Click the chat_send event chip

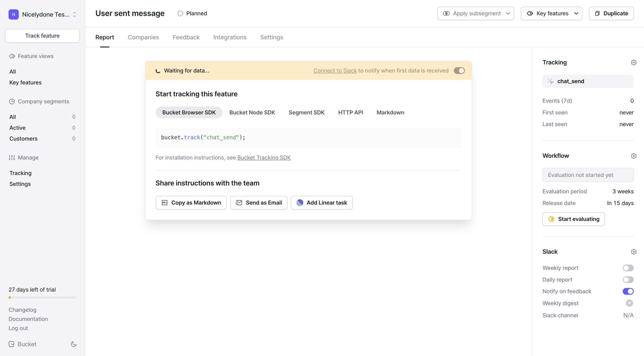[x=588, y=81]
